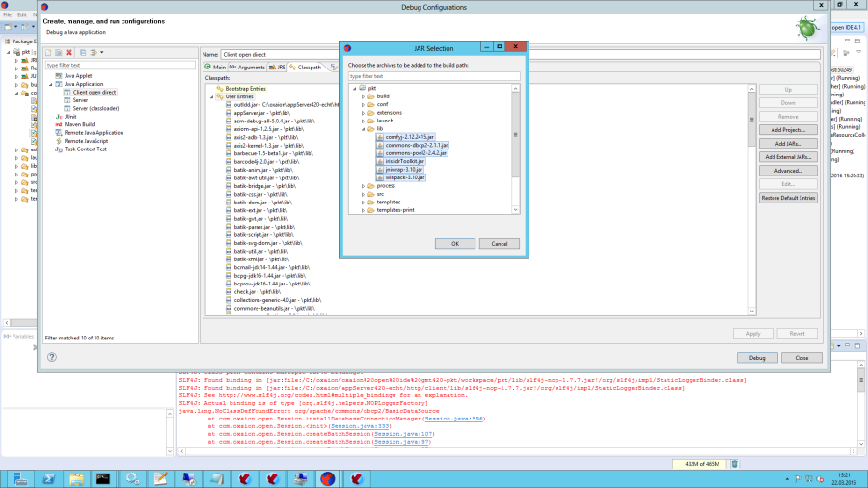Expand the process folder

pyautogui.click(x=364, y=186)
